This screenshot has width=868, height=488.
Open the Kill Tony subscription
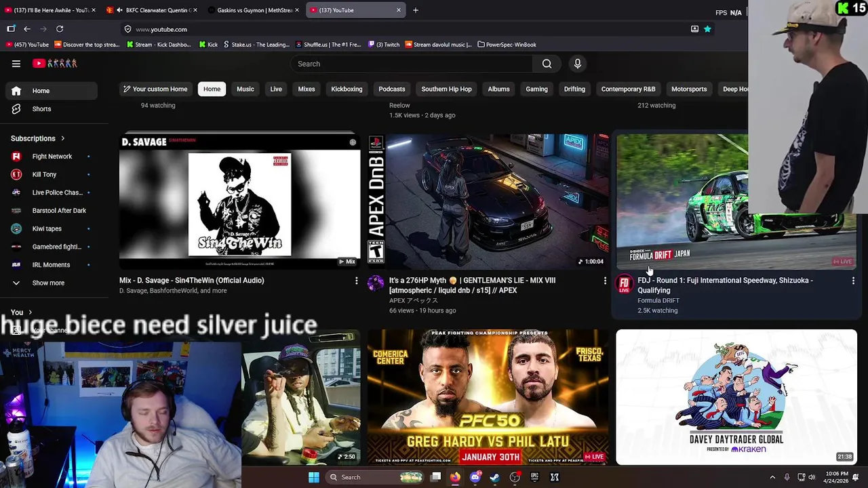pyautogui.click(x=51, y=174)
